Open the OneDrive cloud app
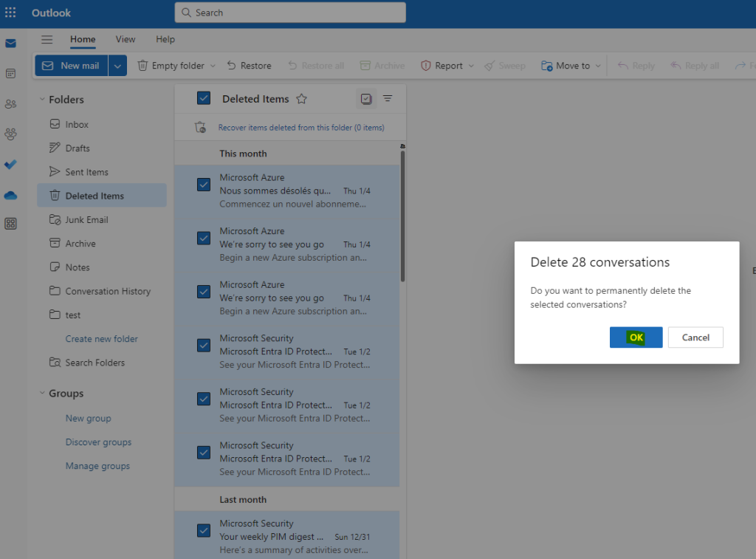 click(10, 195)
